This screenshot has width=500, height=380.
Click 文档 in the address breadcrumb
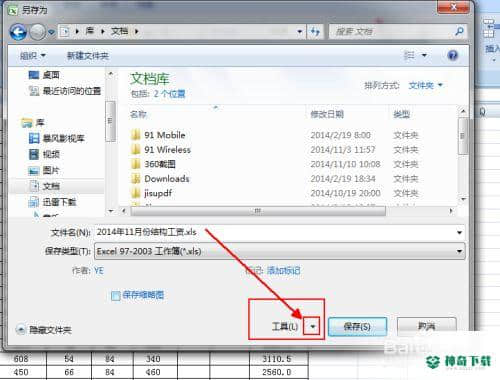pos(119,31)
